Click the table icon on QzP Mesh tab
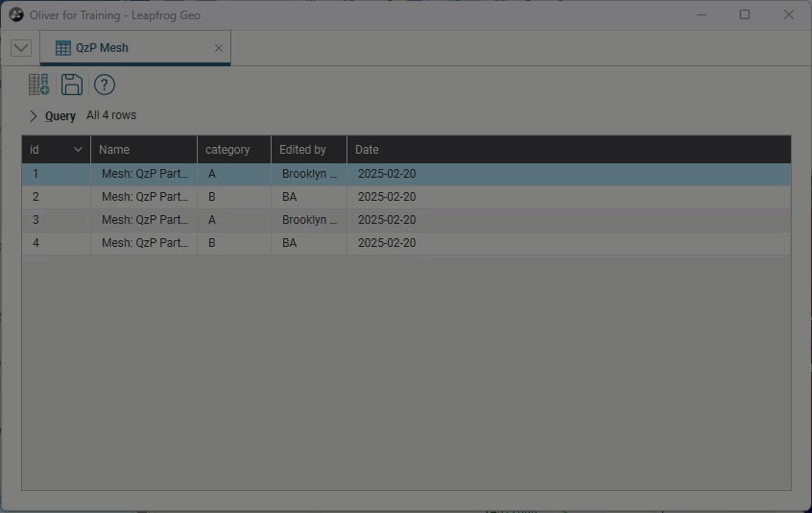The width and height of the screenshot is (812, 513). 63,48
